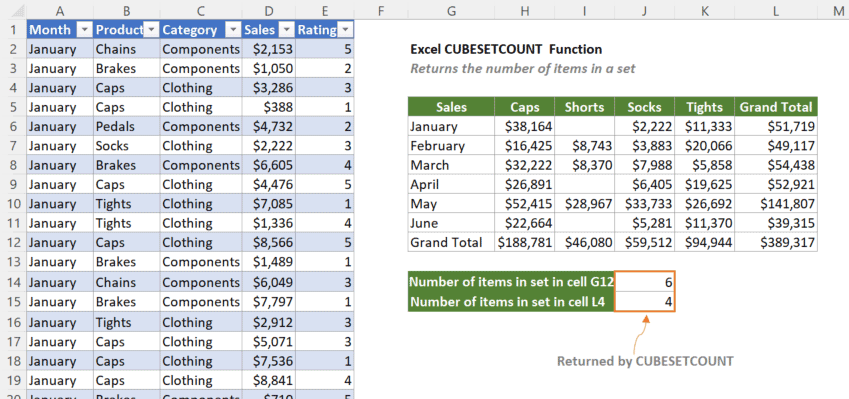Open the Category column filter dropdown
849x399 pixels.
pos(233,30)
